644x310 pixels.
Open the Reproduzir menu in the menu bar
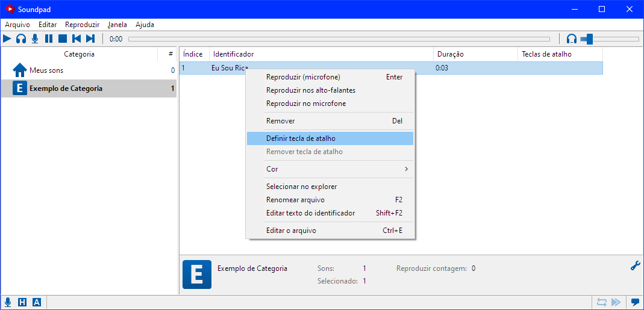pos(82,25)
